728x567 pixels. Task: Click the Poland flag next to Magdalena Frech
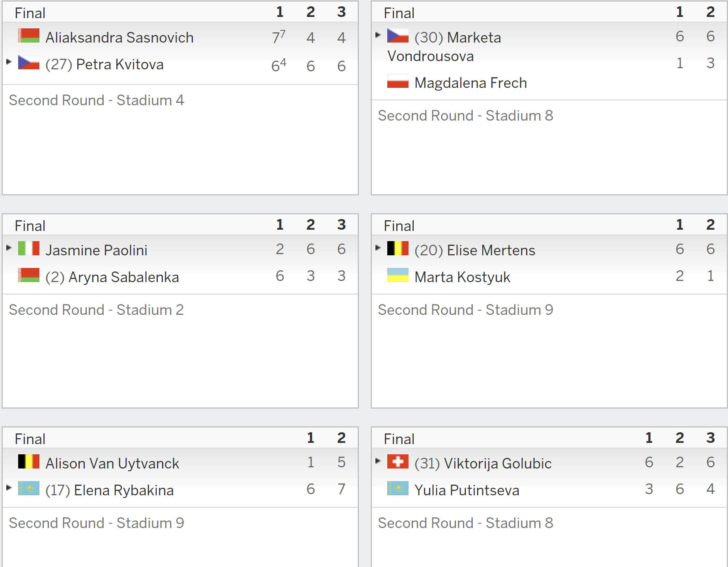pyautogui.click(x=398, y=81)
